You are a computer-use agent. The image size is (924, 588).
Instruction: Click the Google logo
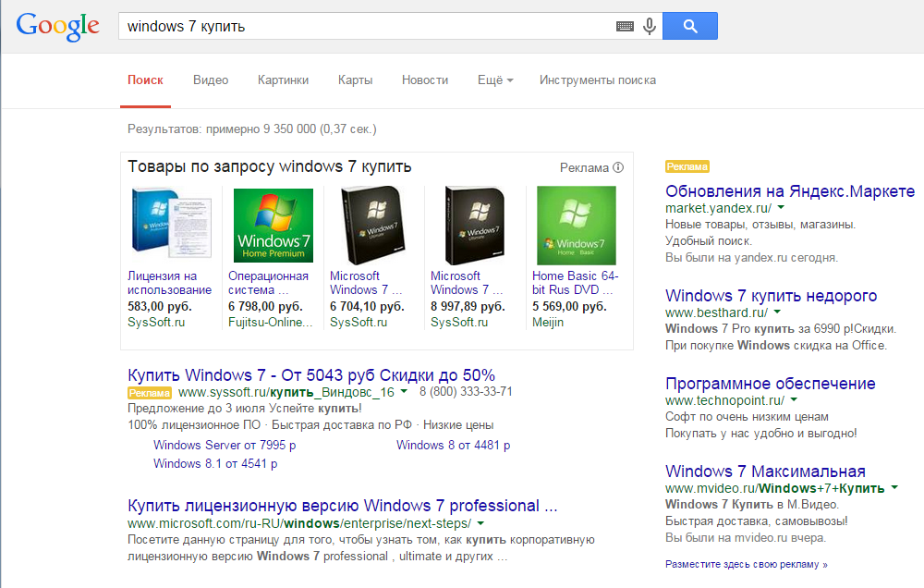pos(57,27)
